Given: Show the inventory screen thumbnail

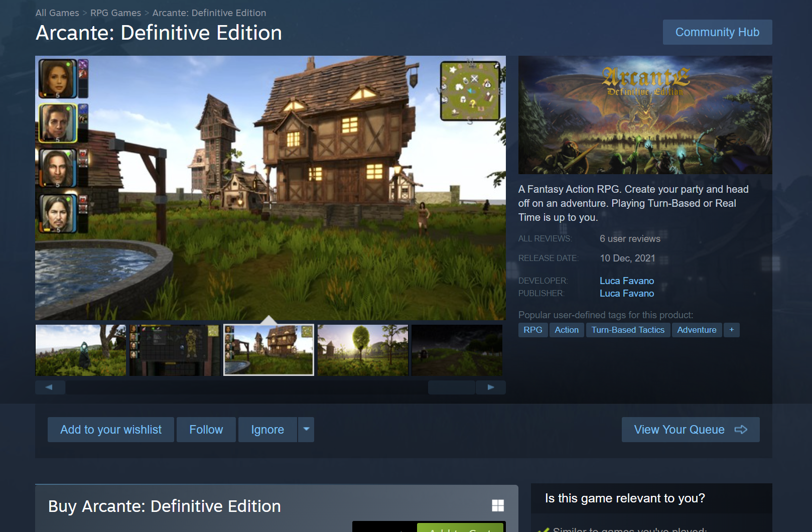Looking at the screenshot, I should coord(175,350).
